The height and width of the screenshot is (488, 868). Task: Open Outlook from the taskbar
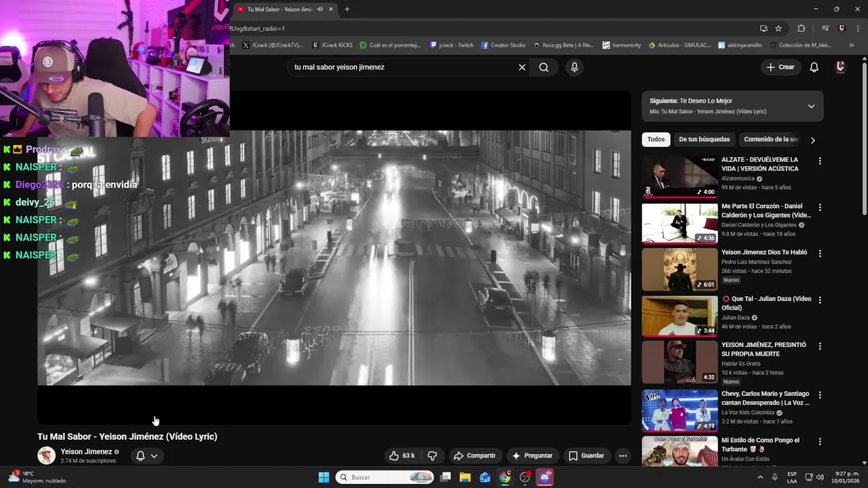[x=485, y=477]
